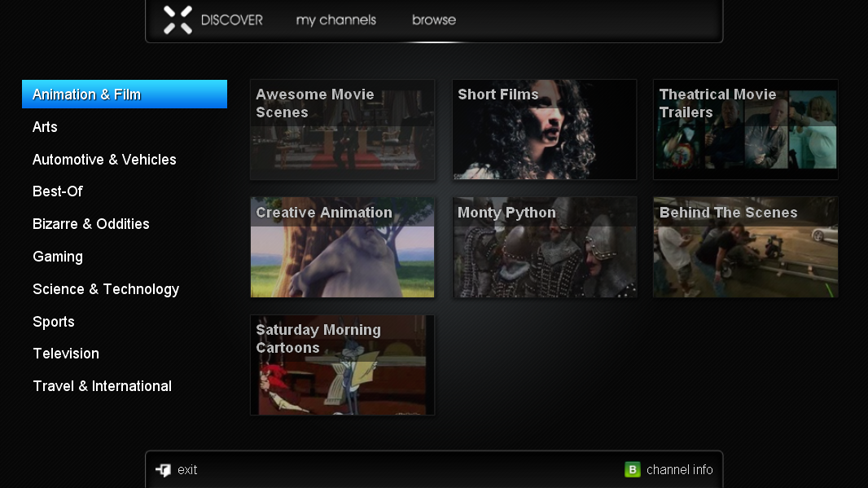Select the Animation & Film category
Screen dimensions: 868x488
(125, 95)
